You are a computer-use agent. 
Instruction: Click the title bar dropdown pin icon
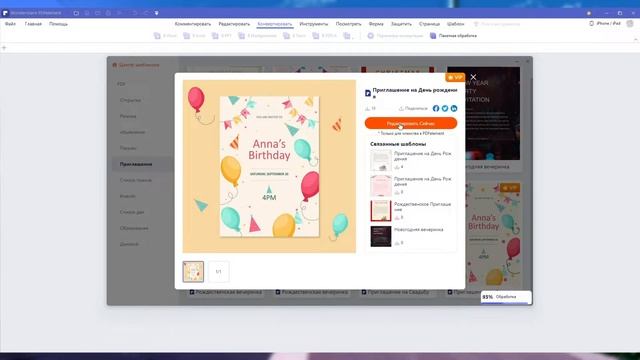click(156, 13)
